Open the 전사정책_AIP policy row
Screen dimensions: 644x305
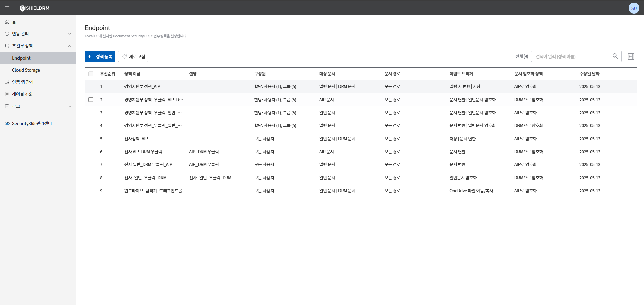pos(136,139)
